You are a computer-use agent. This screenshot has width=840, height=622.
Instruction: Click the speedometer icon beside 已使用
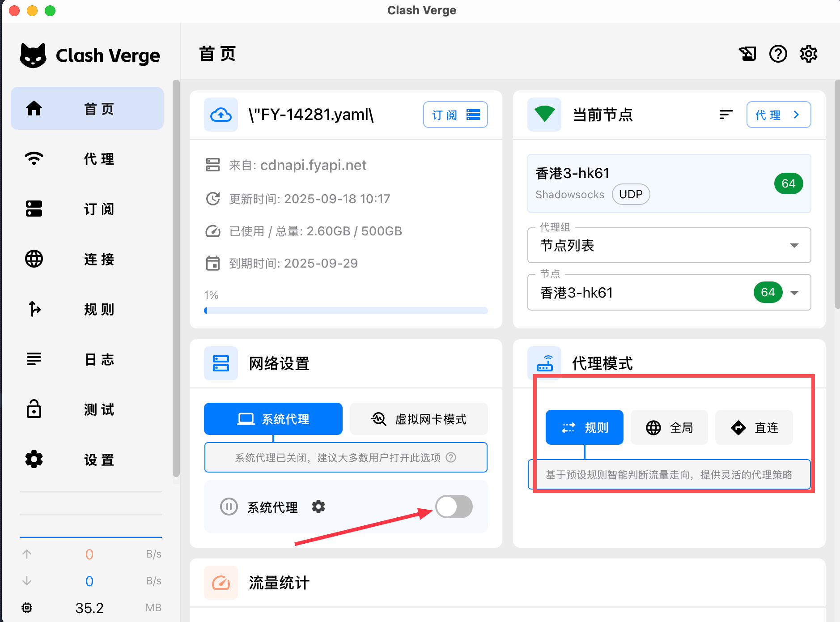(213, 231)
